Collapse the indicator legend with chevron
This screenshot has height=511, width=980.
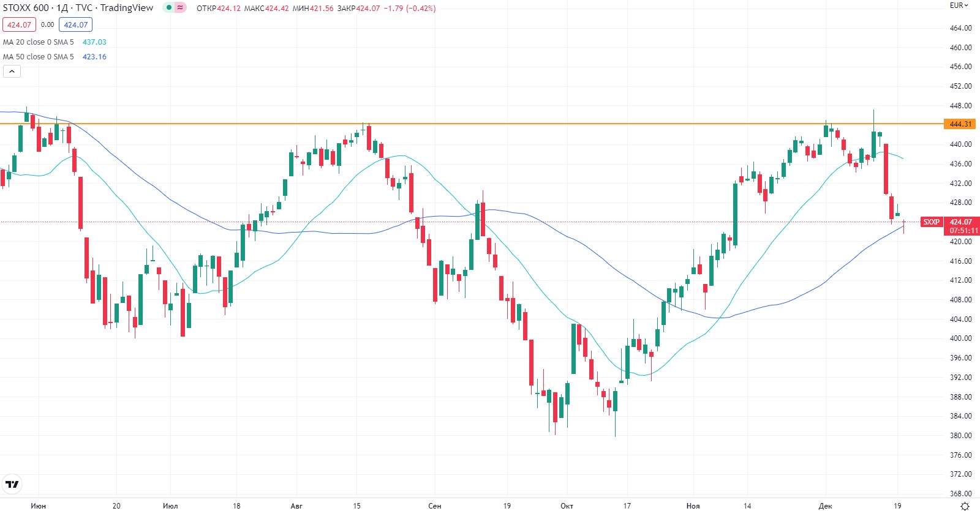click(12, 72)
